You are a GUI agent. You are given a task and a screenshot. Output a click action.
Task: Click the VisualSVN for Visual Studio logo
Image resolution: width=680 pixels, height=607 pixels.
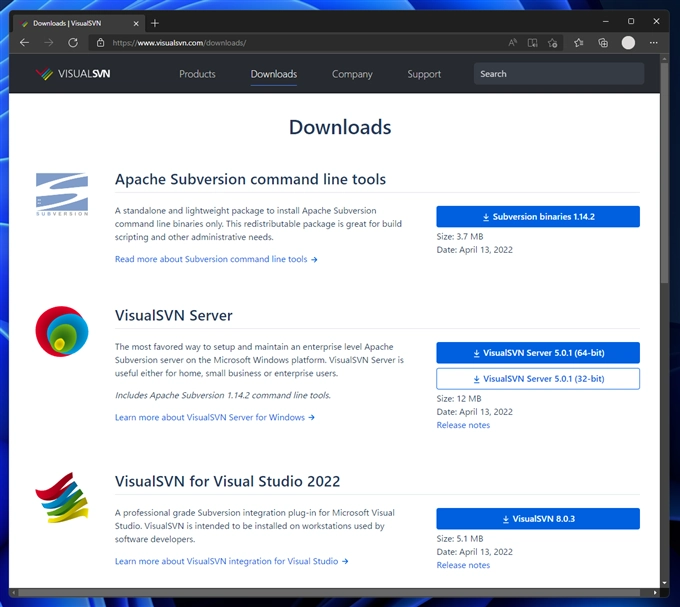62,497
